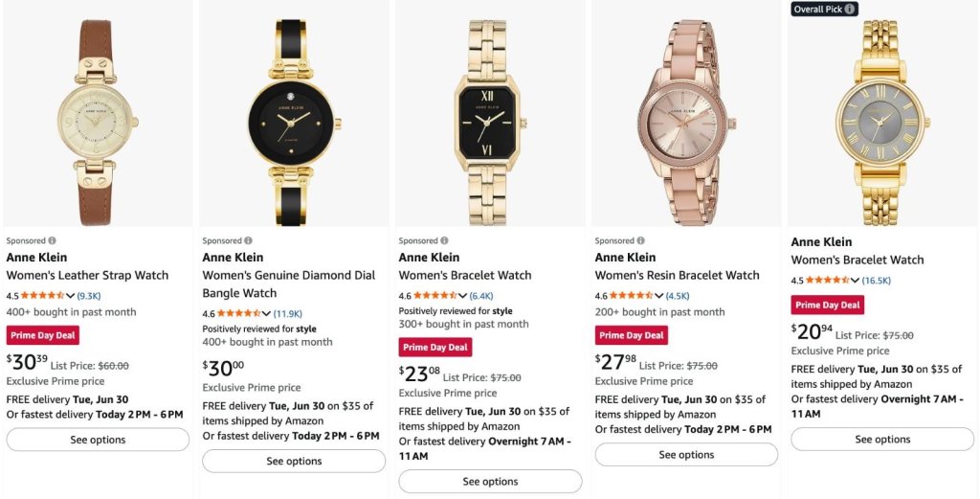Viewport: 980px width, 499px height.
Task: Expand rating chevron for Overall Pick Bracelet Watch
Action: pos(855,280)
